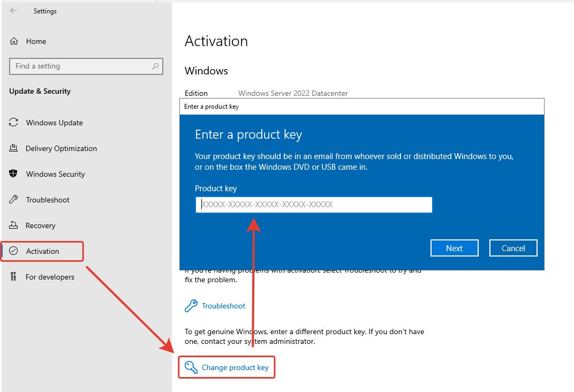
Task: Click the For developers sidebar icon
Action: (x=14, y=277)
